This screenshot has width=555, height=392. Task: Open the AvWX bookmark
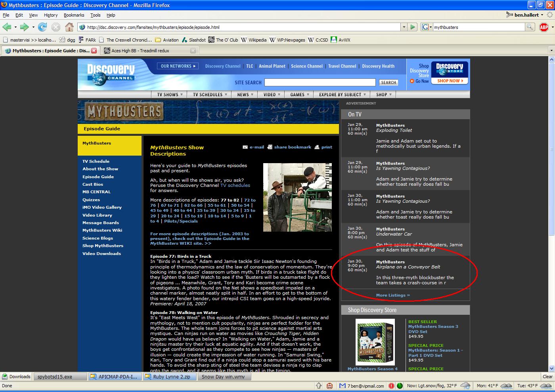(x=341, y=40)
